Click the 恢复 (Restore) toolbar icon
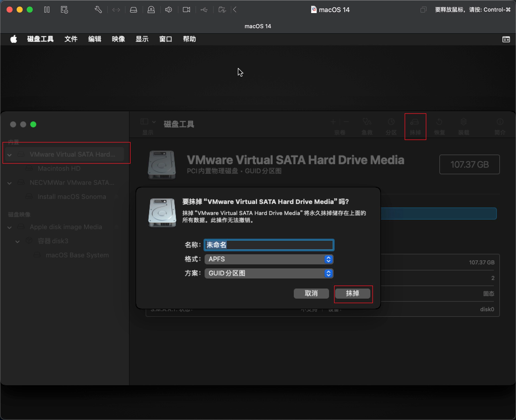This screenshot has height=420, width=516. tap(439, 125)
